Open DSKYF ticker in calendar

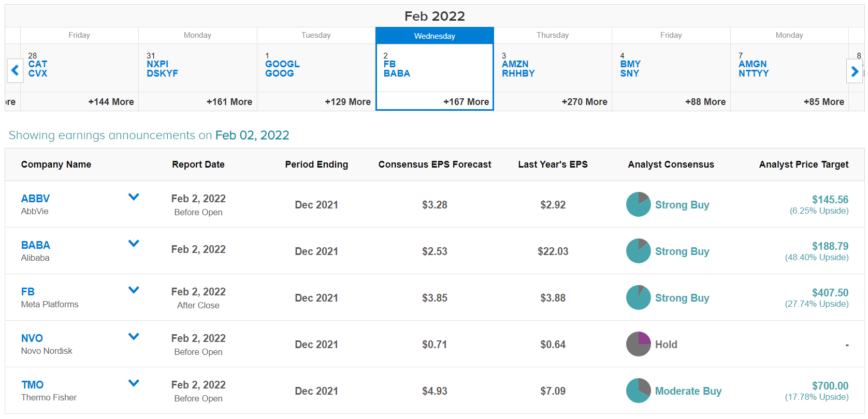click(162, 73)
